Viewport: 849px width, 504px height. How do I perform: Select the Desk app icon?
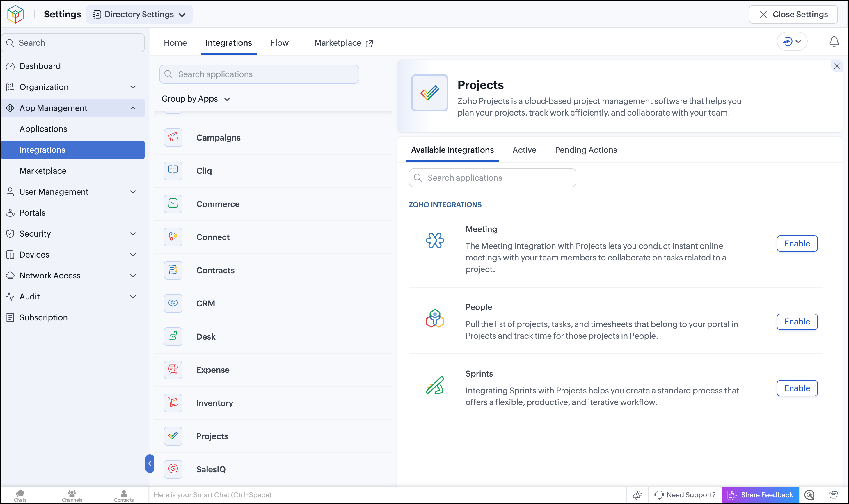[x=173, y=337]
